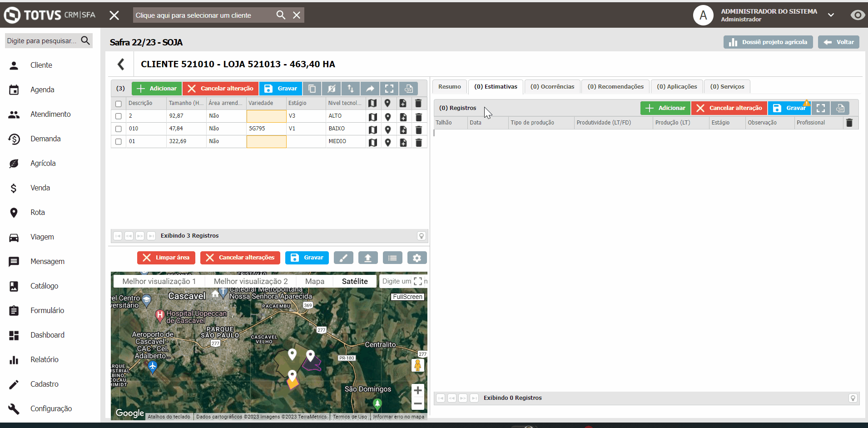Click the Tamanho cell 322,69
The height and width of the screenshot is (428, 868).
(187, 142)
